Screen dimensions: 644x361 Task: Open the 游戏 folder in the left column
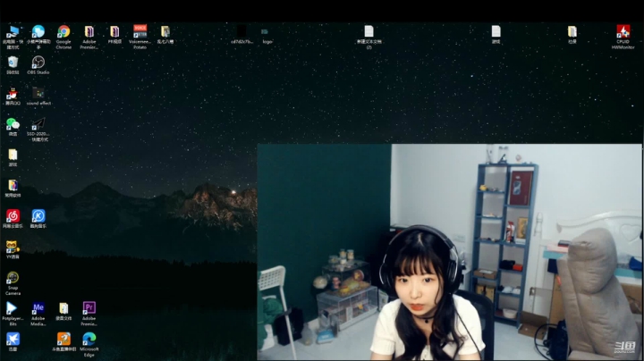click(x=13, y=155)
